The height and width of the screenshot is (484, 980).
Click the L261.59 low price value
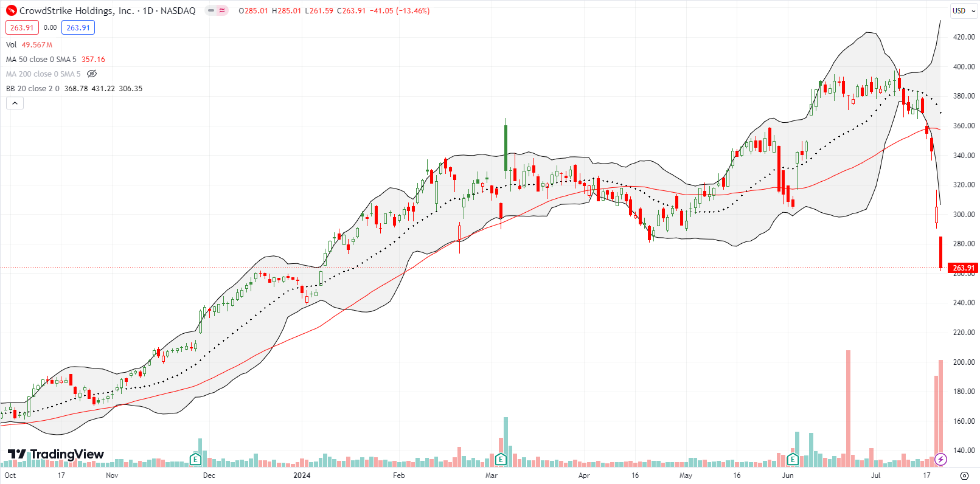coord(318,10)
